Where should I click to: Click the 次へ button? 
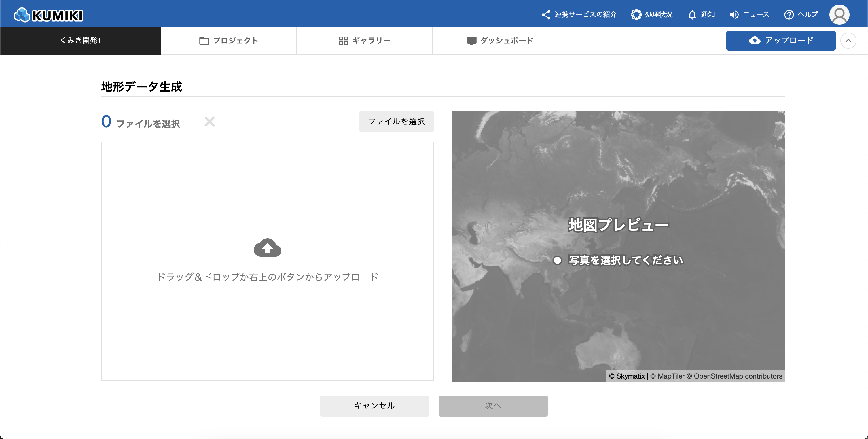tap(493, 406)
